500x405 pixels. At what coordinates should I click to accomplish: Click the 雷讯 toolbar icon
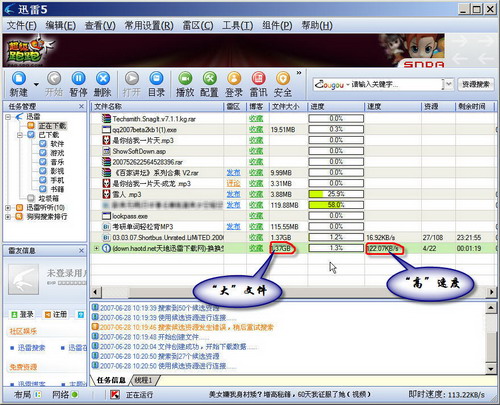click(258, 84)
